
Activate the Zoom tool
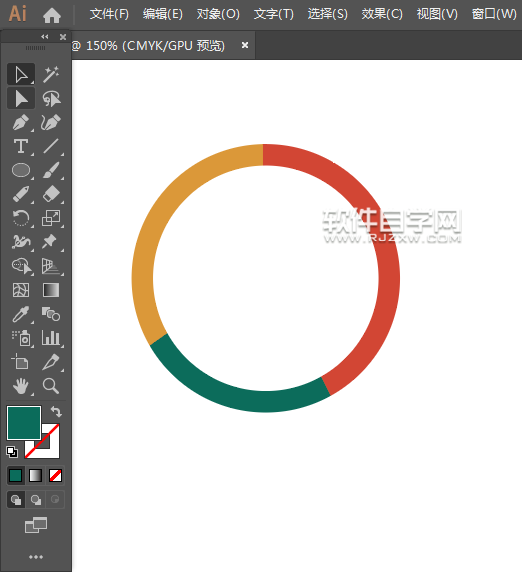(x=51, y=386)
